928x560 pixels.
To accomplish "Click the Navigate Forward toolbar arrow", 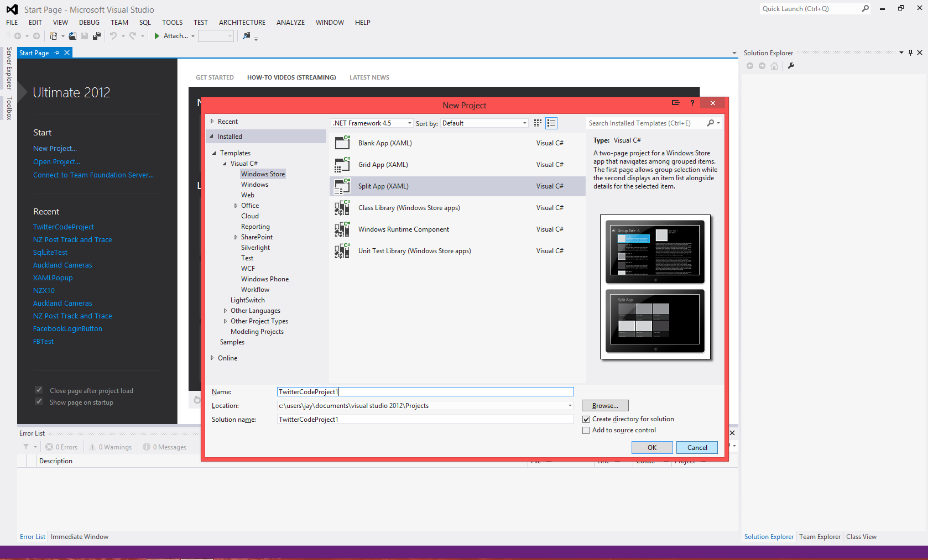I will click(x=37, y=36).
